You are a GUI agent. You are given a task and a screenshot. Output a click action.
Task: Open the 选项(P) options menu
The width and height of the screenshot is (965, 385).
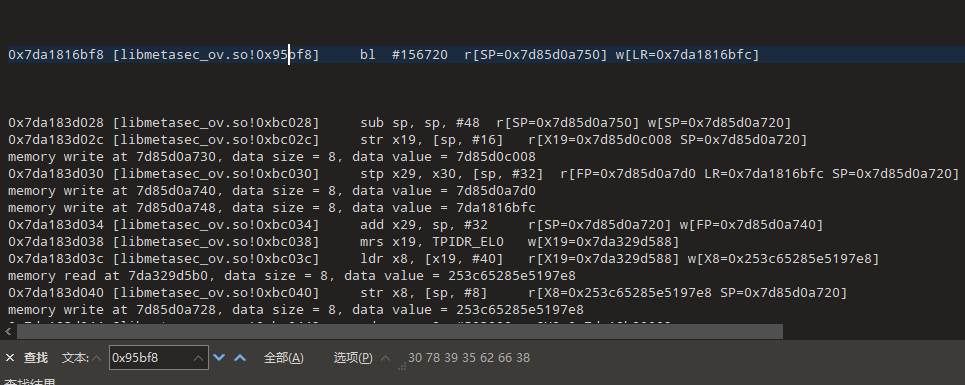353,357
